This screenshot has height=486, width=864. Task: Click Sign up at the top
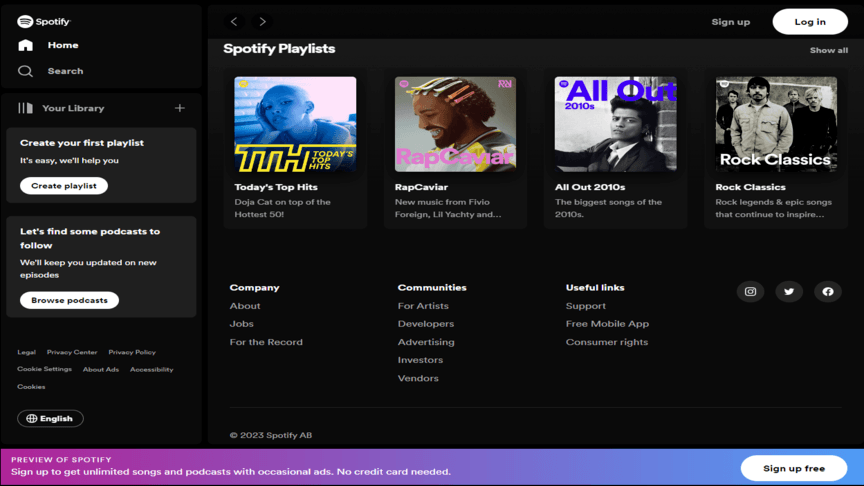[x=731, y=22]
